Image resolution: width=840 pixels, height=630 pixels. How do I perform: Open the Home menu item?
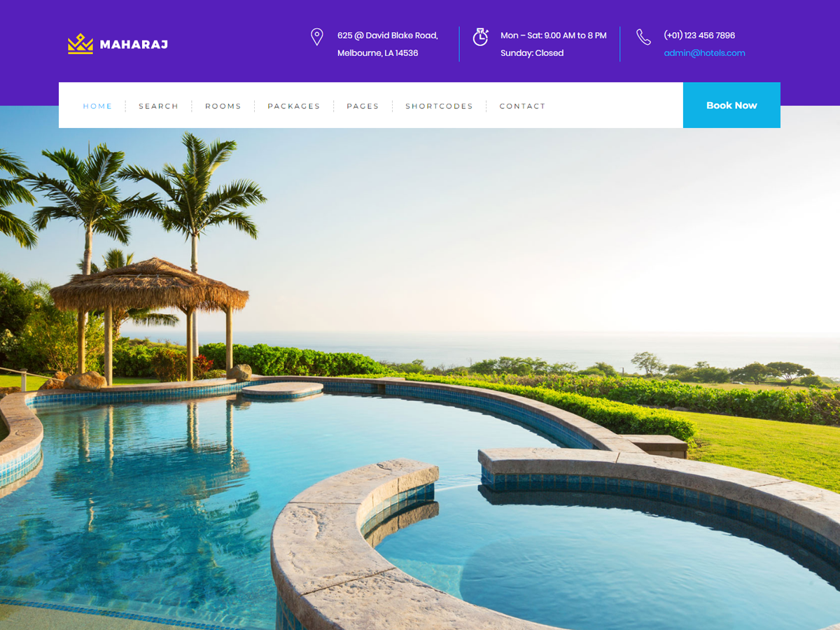pyautogui.click(x=97, y=106)
